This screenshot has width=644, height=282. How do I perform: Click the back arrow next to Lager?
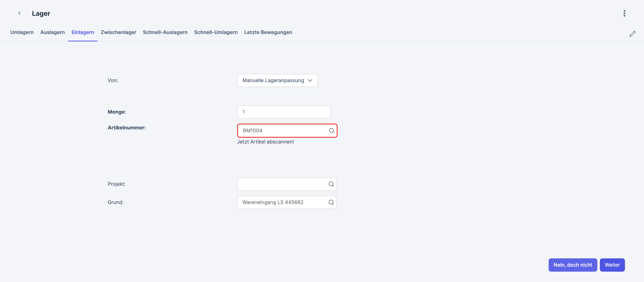point(19,13)
